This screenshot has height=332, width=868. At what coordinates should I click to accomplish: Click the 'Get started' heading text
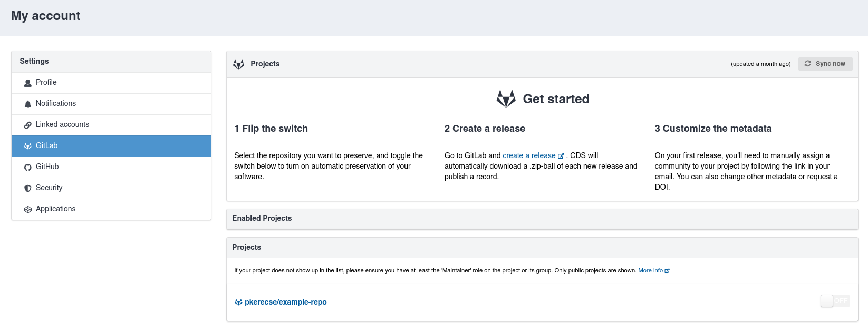(x=556, y=99)
